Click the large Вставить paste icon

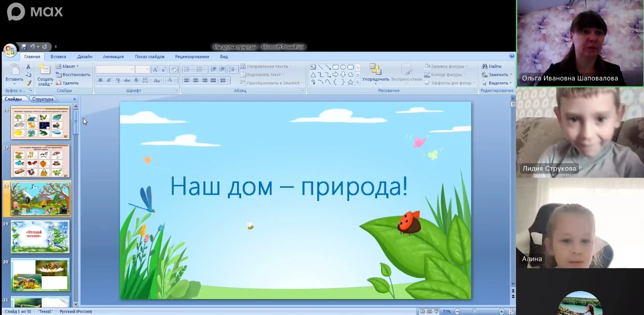pos(14,70)
